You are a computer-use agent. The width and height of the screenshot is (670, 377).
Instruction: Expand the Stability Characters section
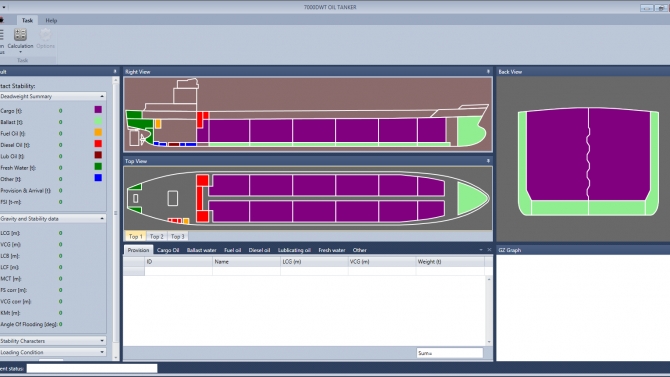coord(102,341)
